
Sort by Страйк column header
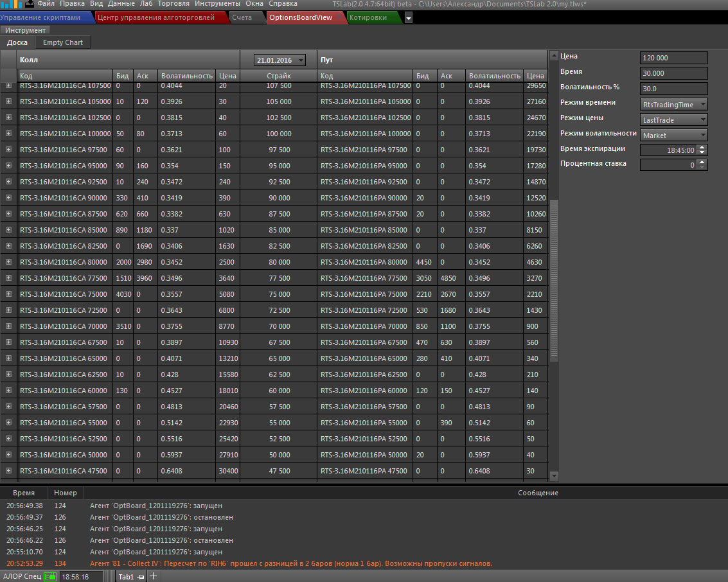coord(279,76)
